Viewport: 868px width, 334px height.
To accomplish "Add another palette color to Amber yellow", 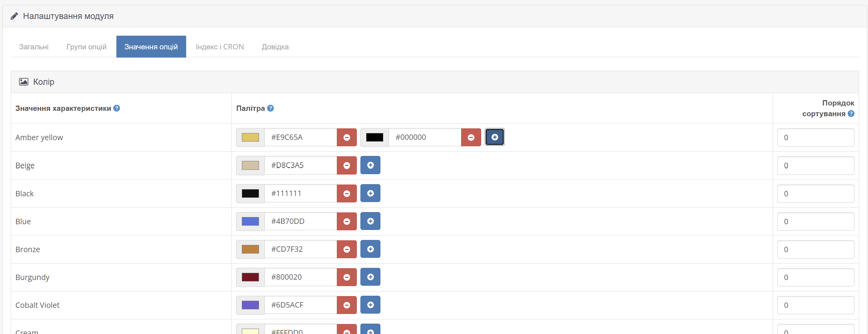I will [495, 137].
